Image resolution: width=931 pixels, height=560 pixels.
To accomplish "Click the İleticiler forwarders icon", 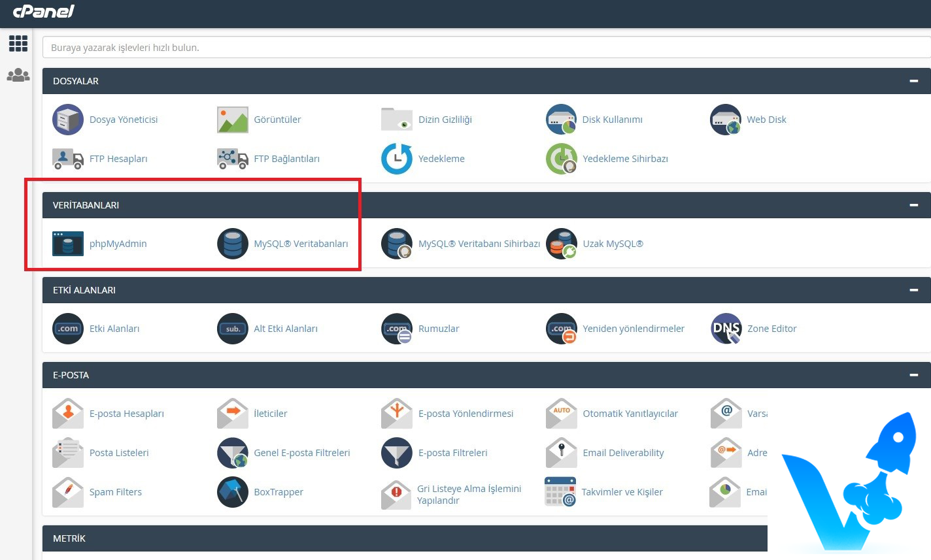I will click(x=233, y=414).
